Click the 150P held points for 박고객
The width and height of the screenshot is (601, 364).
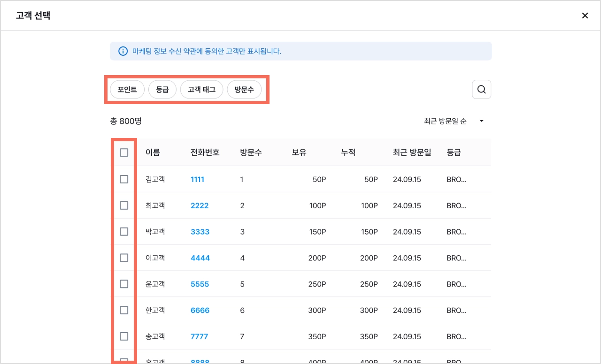pos(317,232)
